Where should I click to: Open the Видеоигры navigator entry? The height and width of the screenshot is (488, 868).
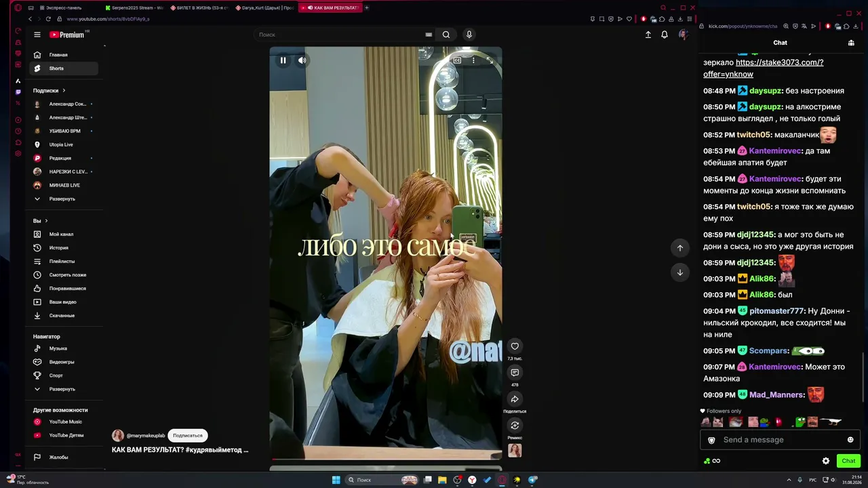(64, 362)
